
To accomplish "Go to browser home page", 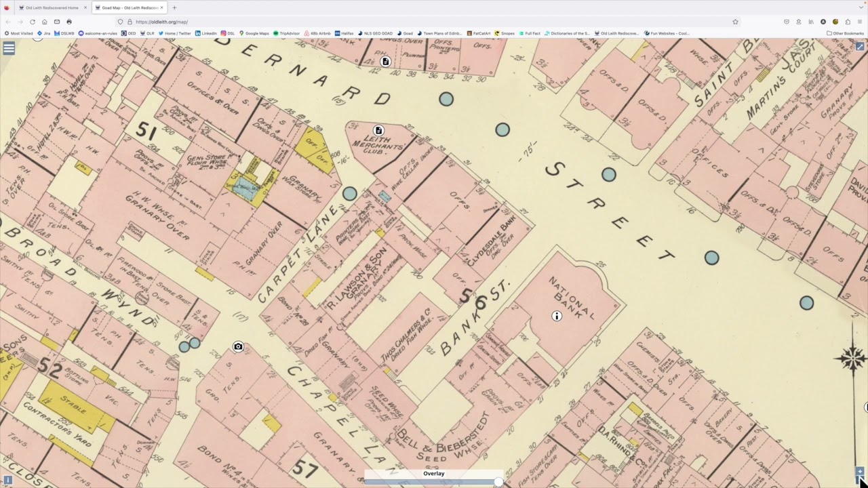I will (x=44, y=22).
